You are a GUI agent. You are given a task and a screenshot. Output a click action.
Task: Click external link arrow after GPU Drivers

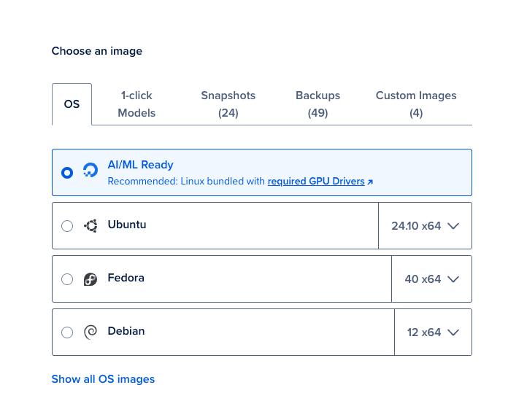pyautogui.click(x=370, y=182)
